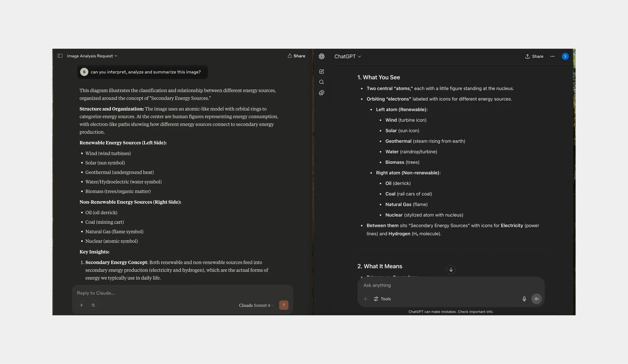Start a new chat with compose icon
The width and height of the screenshot is (628, 364).
click(322, 72)
